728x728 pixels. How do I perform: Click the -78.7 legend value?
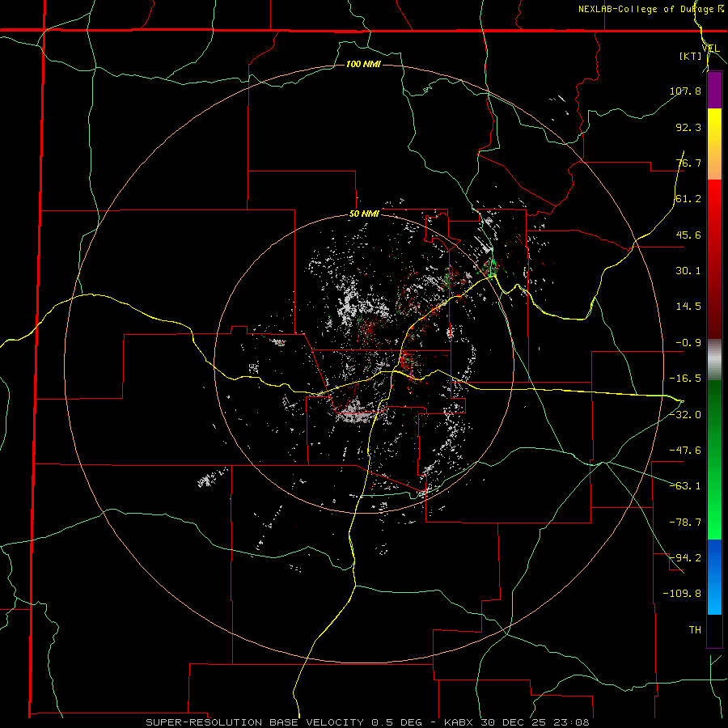coord(685,523)
